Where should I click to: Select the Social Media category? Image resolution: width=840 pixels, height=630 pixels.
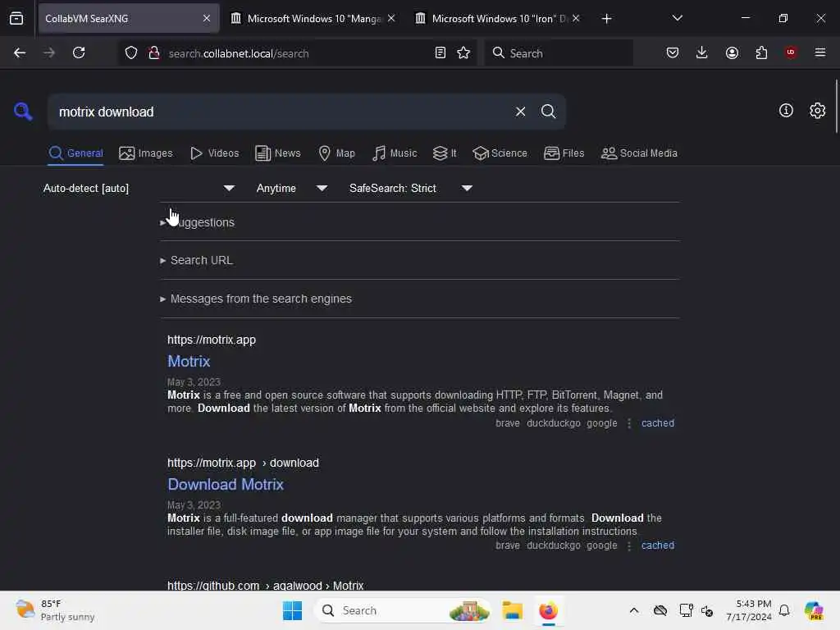(639, 153)
